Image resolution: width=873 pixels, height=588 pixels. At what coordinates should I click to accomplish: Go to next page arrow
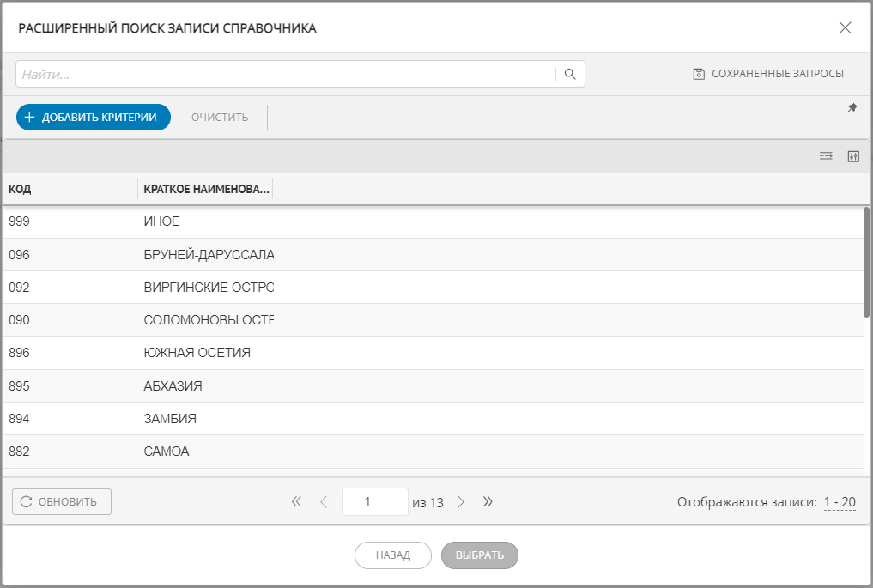click(x=461, y=502)
